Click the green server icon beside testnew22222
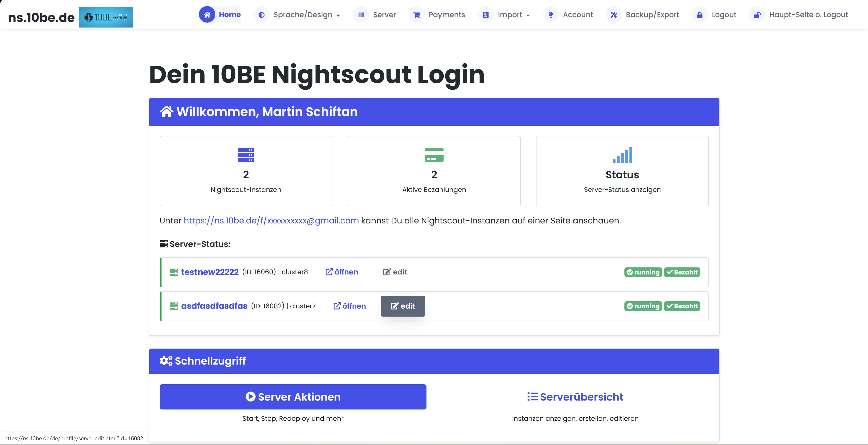This screenshot has width=868, height=445. 174,272
